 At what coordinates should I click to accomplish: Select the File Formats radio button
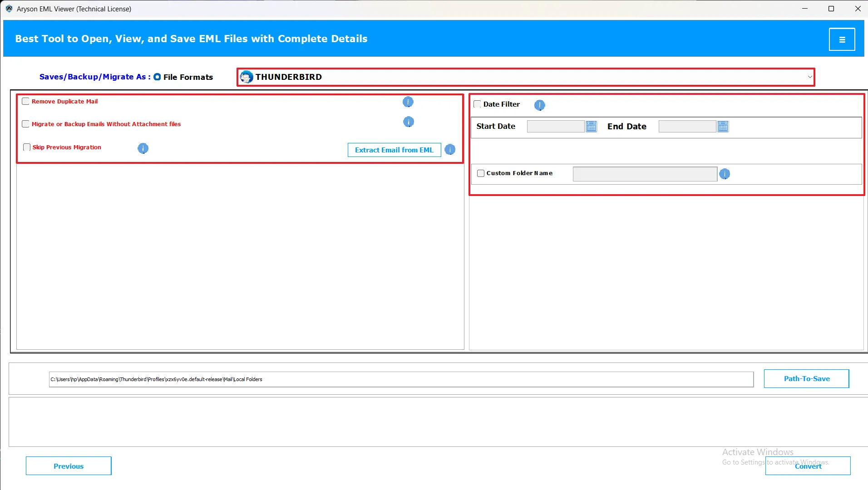pyautogui.click(x=157, y=77)
